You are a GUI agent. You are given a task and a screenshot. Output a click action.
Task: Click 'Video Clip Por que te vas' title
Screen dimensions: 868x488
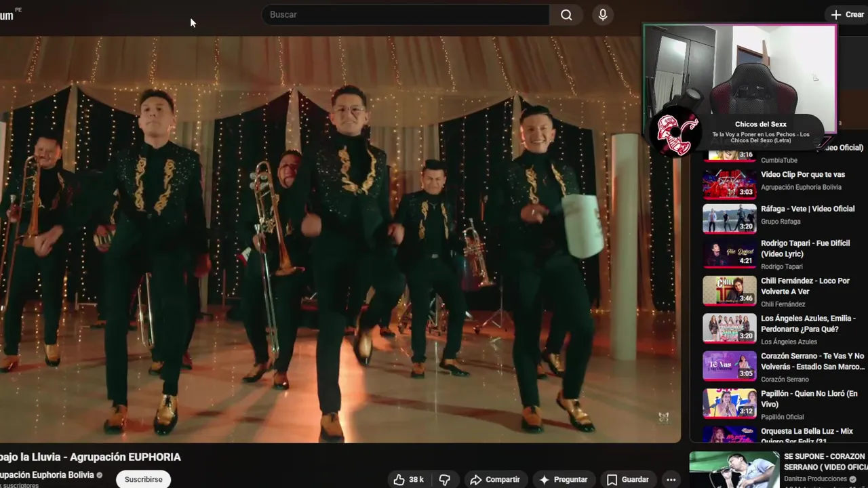pyautogui.click(x=803, y=174)
